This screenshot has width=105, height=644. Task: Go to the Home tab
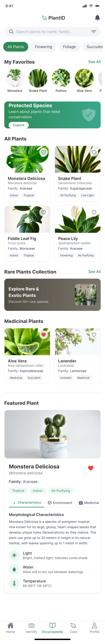click(x=10, y=627)
